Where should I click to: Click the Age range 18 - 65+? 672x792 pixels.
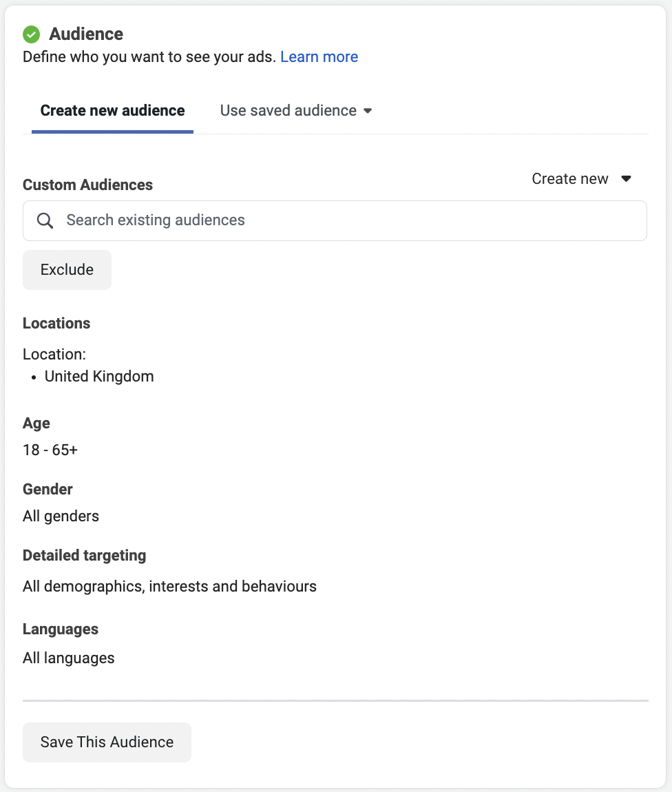(50, 449)
